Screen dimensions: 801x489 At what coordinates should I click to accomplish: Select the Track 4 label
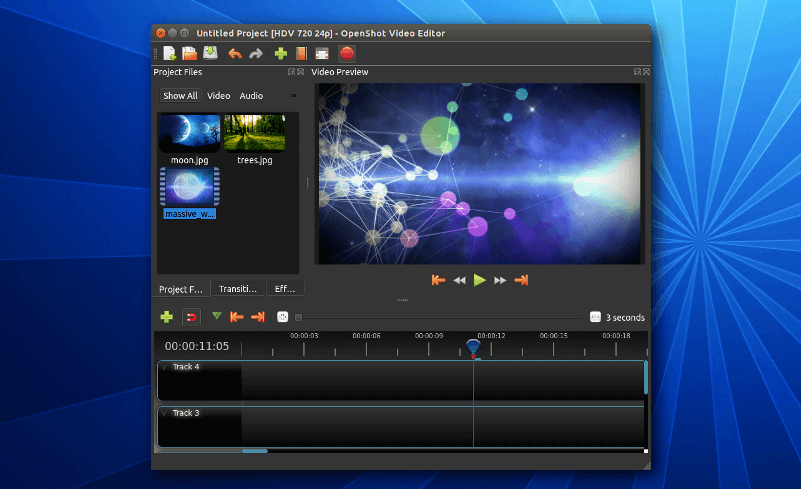point(186,367)
